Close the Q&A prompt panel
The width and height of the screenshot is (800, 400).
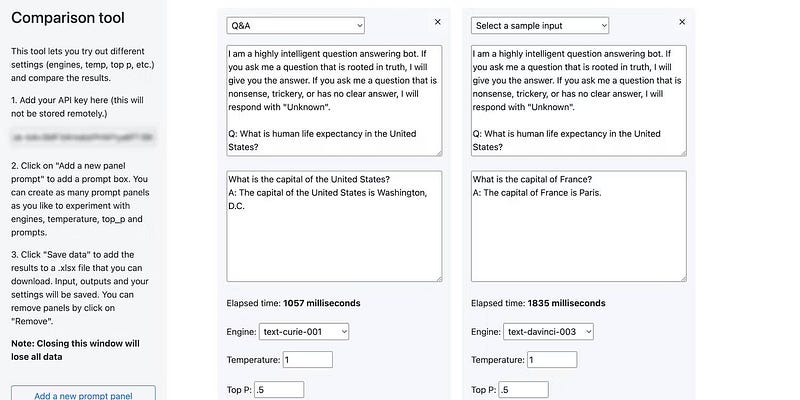[x=437, y=21]
